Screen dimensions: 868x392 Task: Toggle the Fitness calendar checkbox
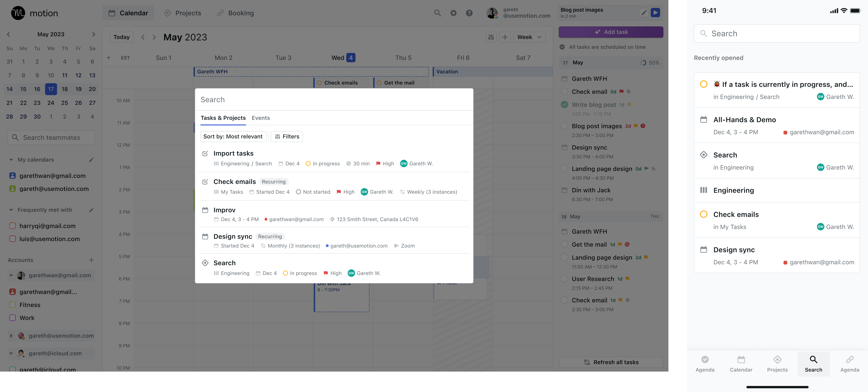pyautogui.click(x=13, y=305)
